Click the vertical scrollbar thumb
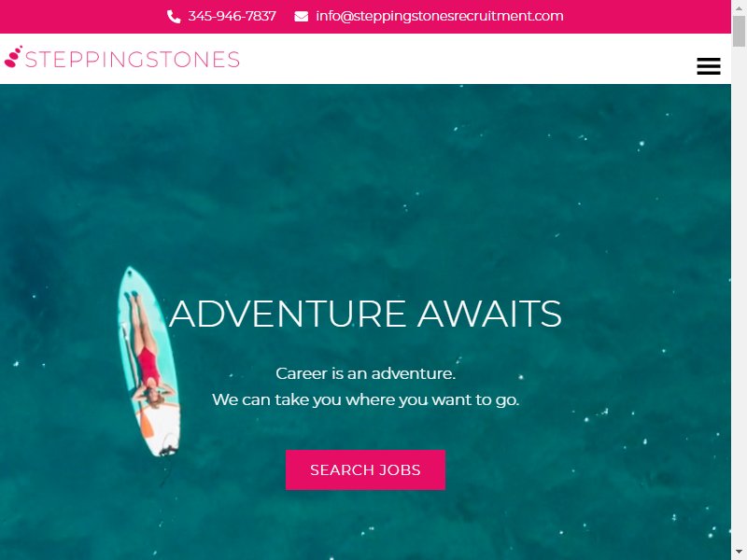The image size is (747, 560). pos(739,31)
